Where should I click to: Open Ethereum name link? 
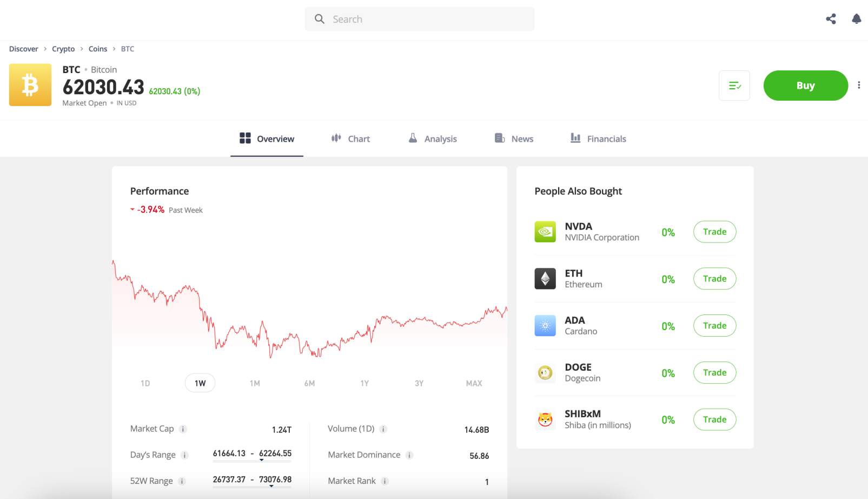tap(584, 285)
